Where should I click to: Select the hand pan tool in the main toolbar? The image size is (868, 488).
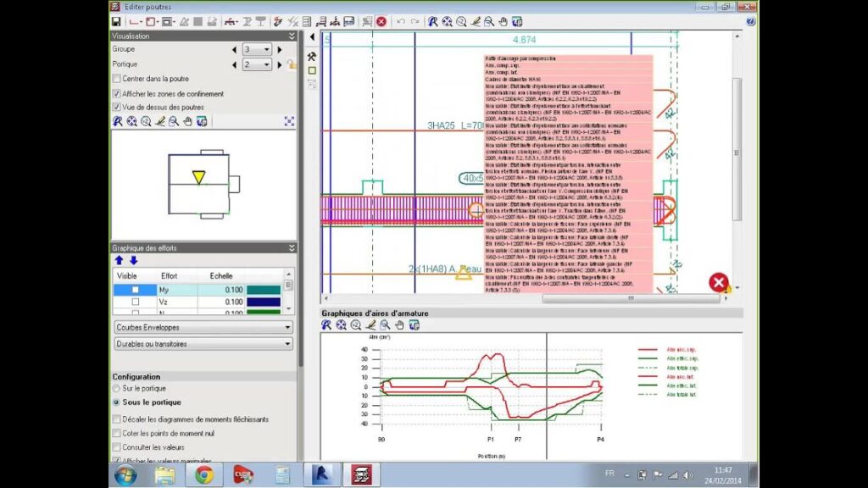(503, 21)
